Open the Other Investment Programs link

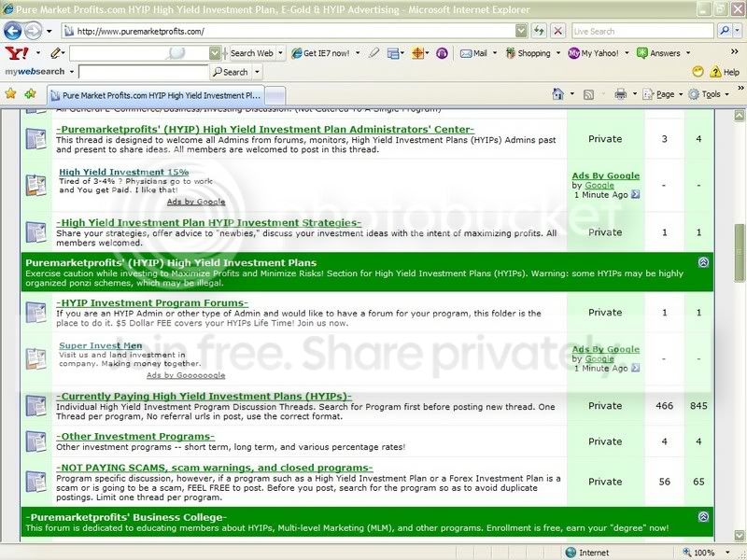[135, 436]
